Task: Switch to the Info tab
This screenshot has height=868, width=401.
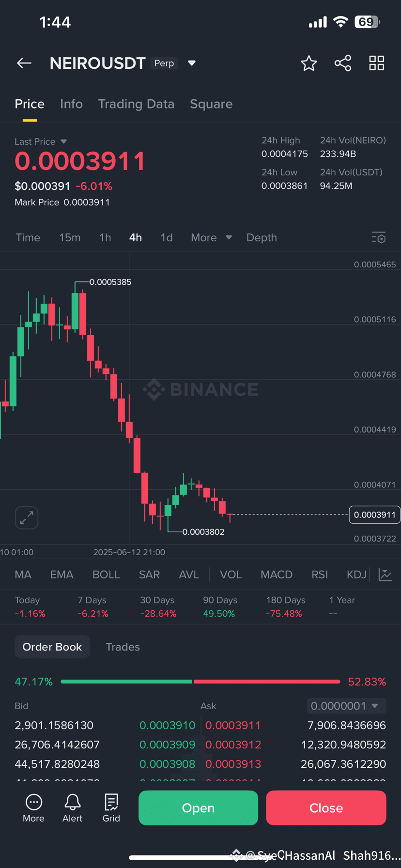Action: (x=71, y=104)
